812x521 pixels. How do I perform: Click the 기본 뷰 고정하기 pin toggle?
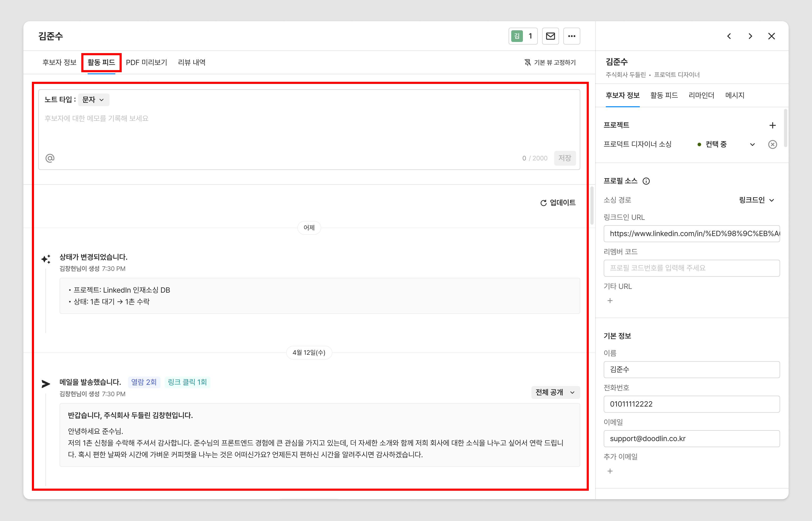(x=550, y=62)
